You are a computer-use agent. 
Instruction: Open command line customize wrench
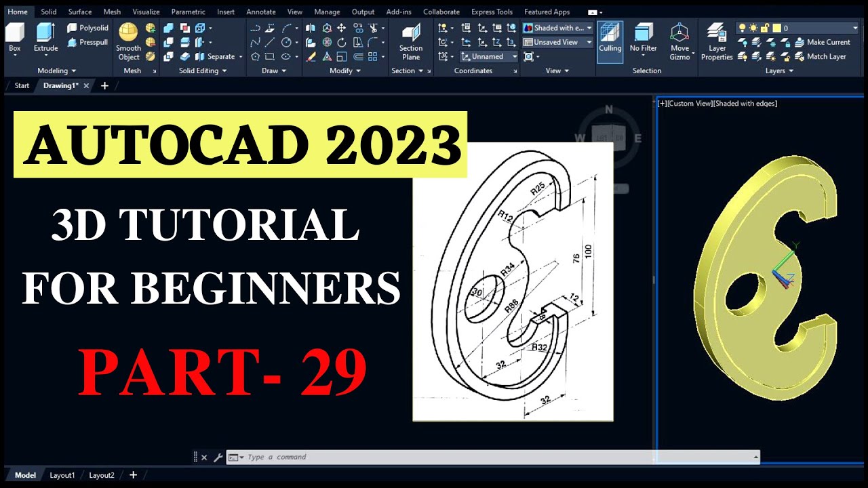tap(218, 457)
